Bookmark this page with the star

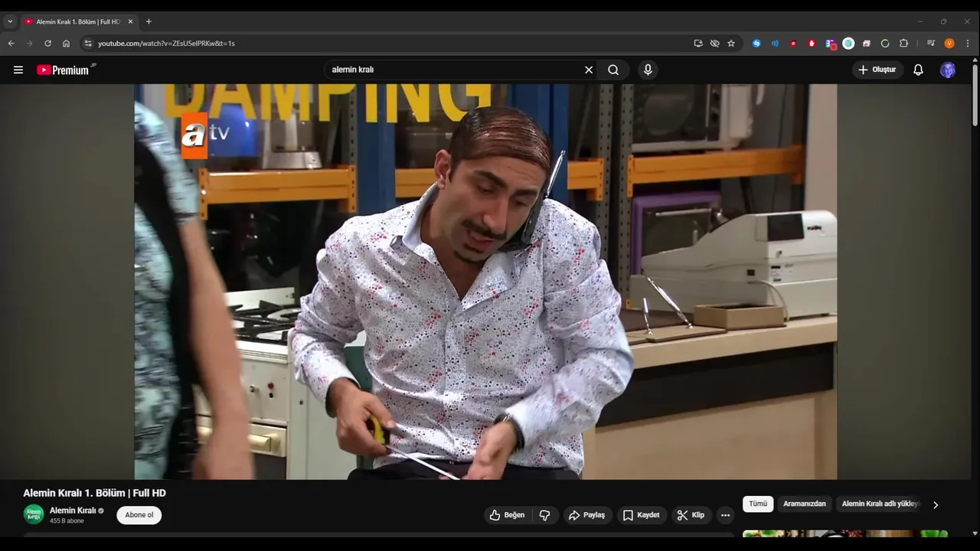(731, 44)
